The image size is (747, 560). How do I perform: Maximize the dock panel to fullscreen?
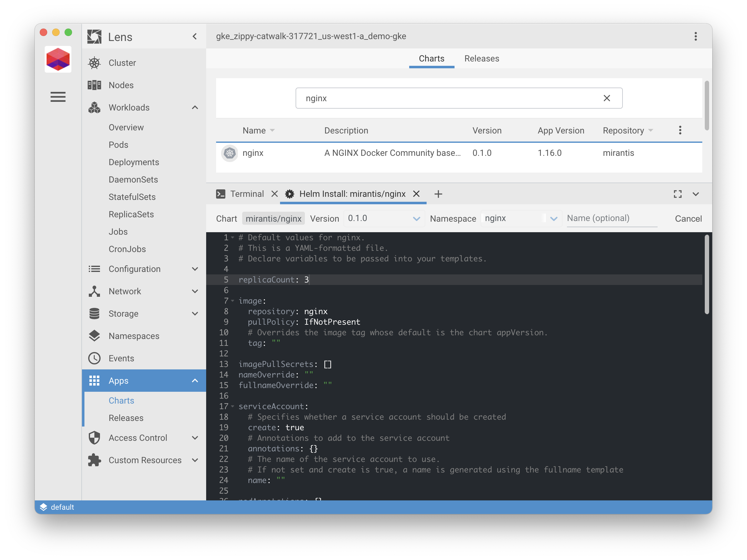(677, 194)
